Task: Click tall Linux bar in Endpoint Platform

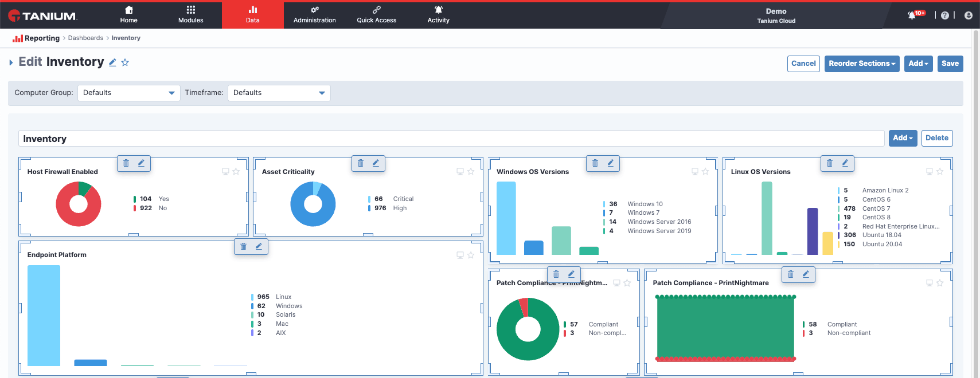Action: point(44,316)
